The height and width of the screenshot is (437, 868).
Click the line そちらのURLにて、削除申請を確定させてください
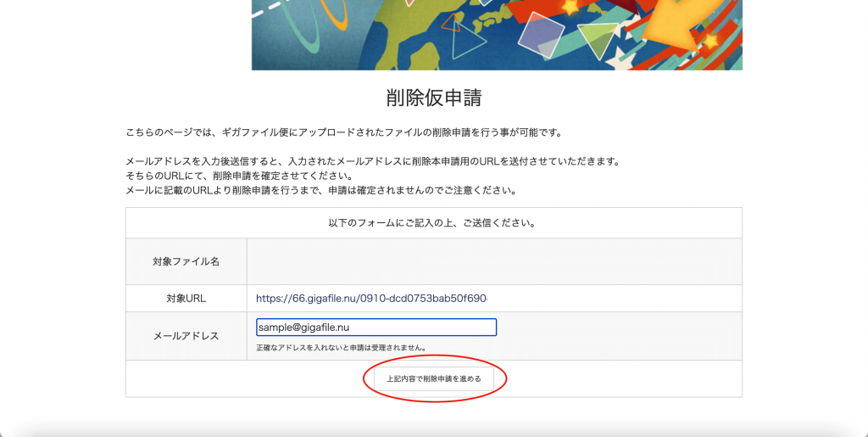(x=239, y=176)
